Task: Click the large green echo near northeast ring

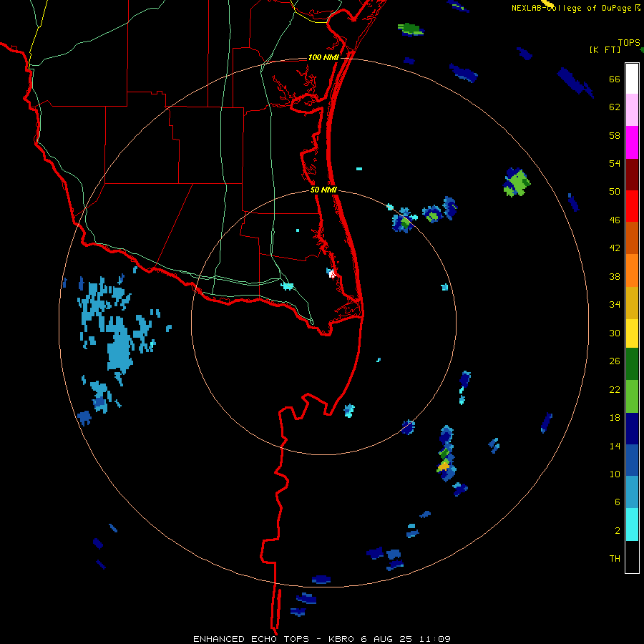Action: (517, 182)
